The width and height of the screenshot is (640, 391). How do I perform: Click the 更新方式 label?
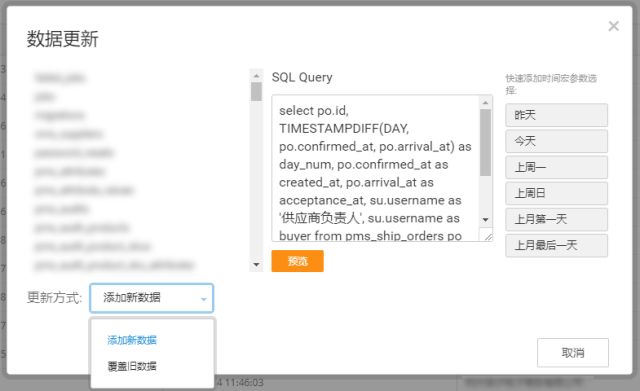click(x=54, y=298)
